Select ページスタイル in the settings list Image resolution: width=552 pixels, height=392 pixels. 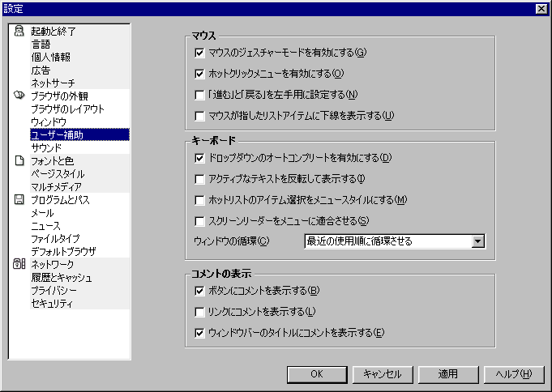pyautogui.click(x=79, y=173)
